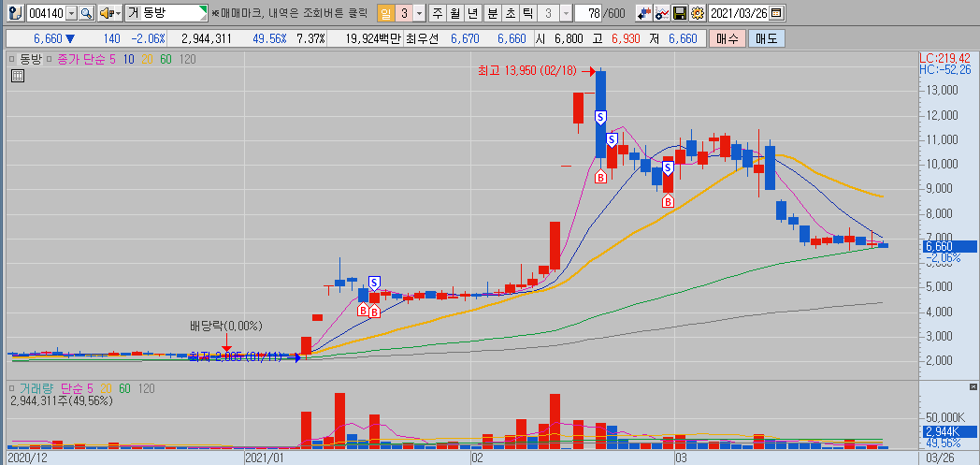
Task: Open the indicator chart-line icon
Action: coord(662,12)
